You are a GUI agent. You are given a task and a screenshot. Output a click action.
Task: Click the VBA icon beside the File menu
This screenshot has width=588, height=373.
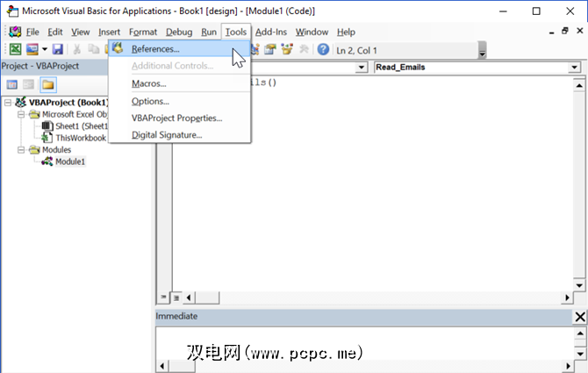tap(15, 32)
